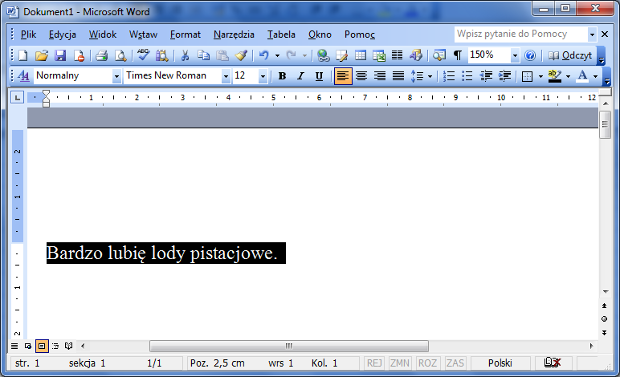620x377 pixels.
Task: Switch to Print Layout view button
Action: (x=42, y=346)
